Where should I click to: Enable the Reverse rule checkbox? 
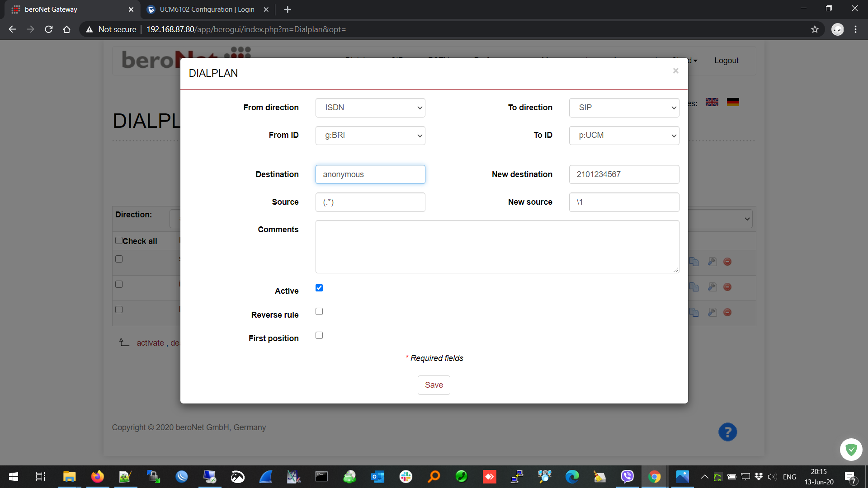319,311
